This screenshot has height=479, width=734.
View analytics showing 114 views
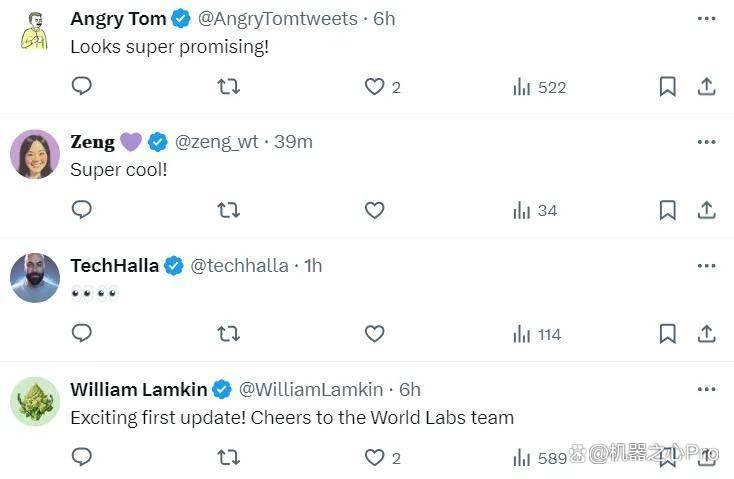point(537,334)
